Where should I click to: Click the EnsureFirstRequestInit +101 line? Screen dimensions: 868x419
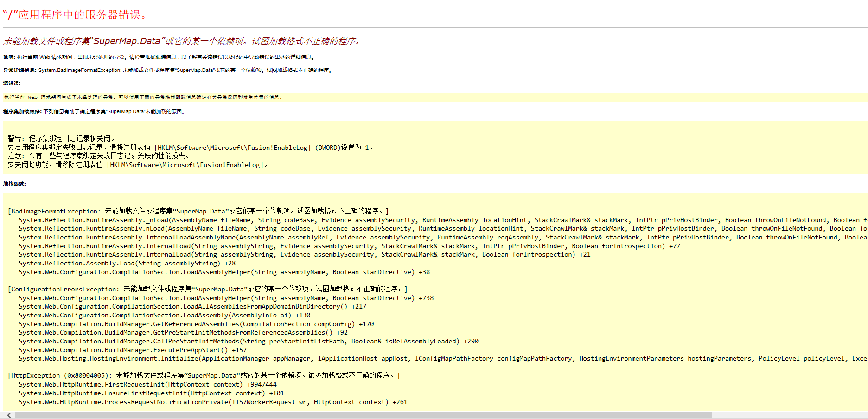[x=151, y=393]
